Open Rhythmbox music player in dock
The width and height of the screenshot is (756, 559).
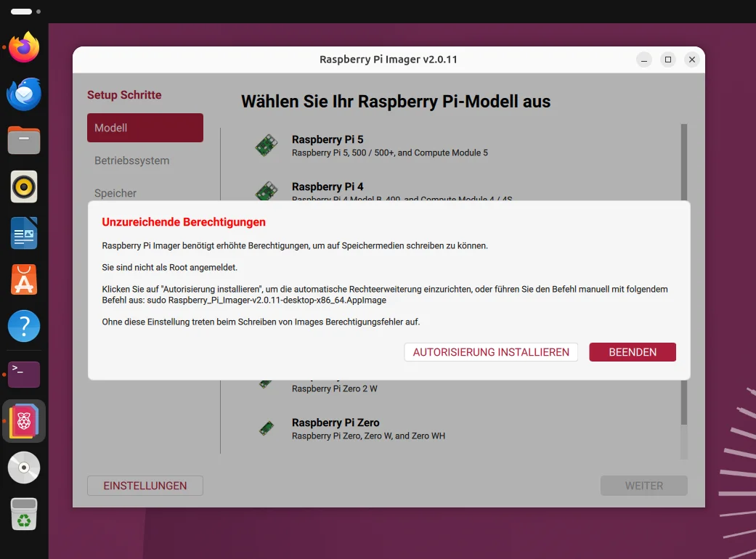point(24,187)
